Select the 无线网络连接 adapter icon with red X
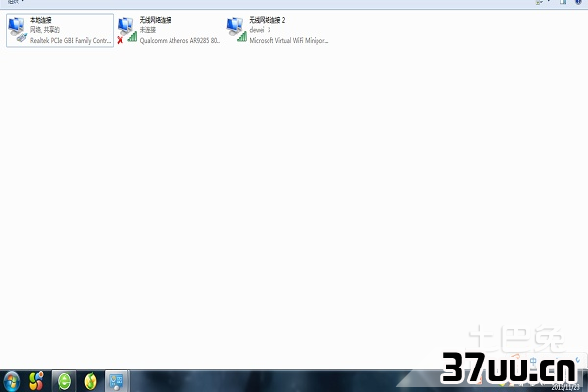The height and width of the screenshot is (392, 588). point(127,30)
